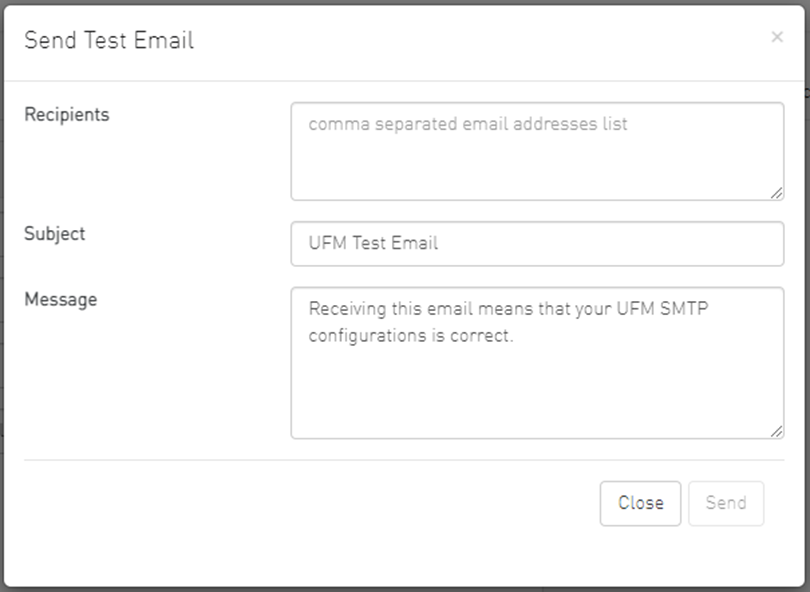Place cursor in the Message text area
The height and width of the screenshot is (592, 810).
[537, 390]
